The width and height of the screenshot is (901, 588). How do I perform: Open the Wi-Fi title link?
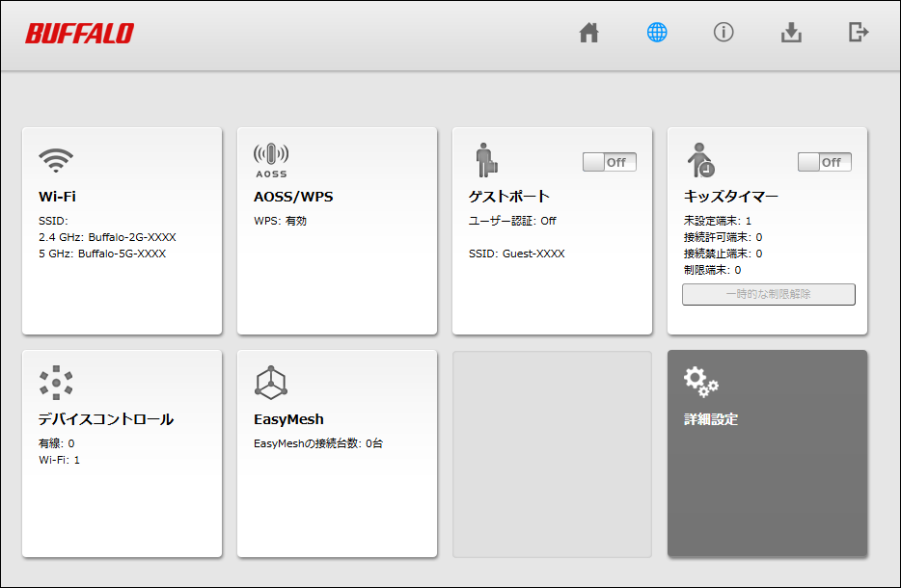(57, 197)
